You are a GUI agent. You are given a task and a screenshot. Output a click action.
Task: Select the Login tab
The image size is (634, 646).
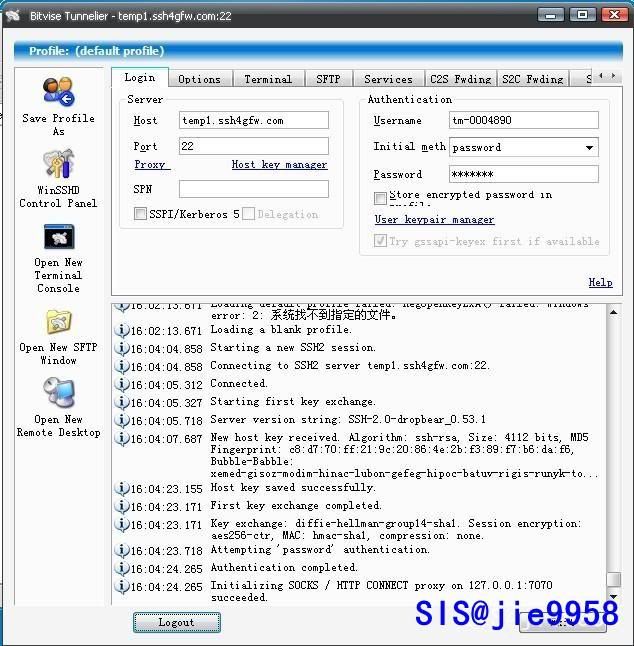point(140,77)
